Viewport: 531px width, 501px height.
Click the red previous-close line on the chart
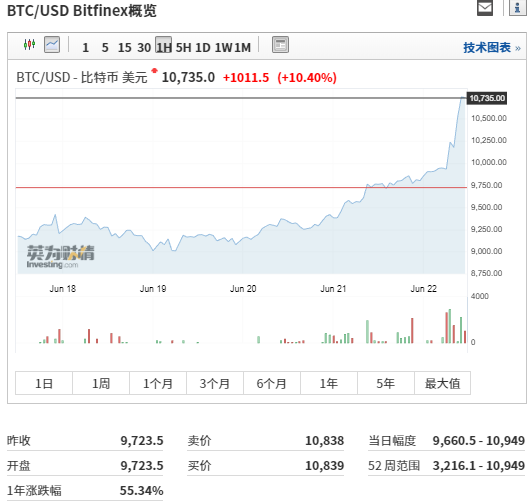(x=241, y=187)
